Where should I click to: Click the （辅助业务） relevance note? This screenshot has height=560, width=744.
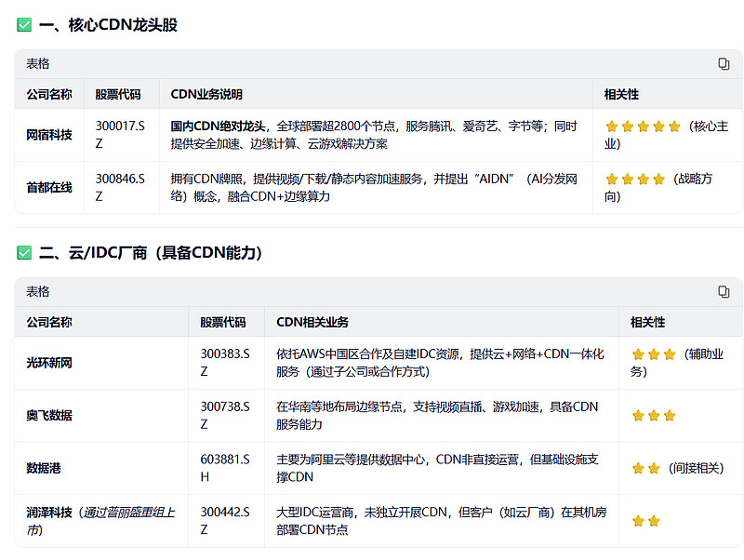coord(677,363)
